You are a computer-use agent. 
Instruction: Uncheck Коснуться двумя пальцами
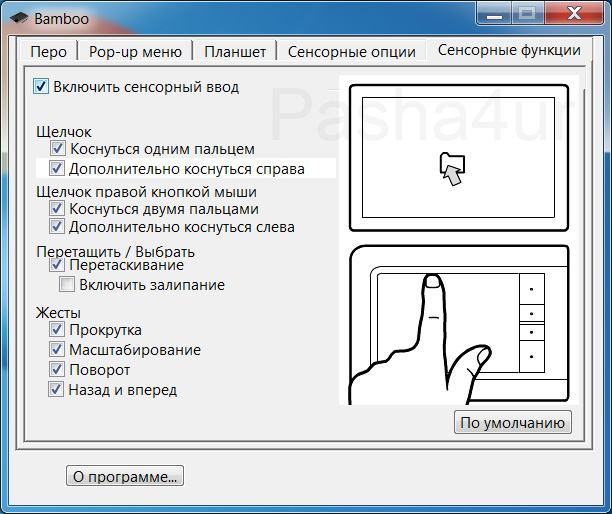57,208
